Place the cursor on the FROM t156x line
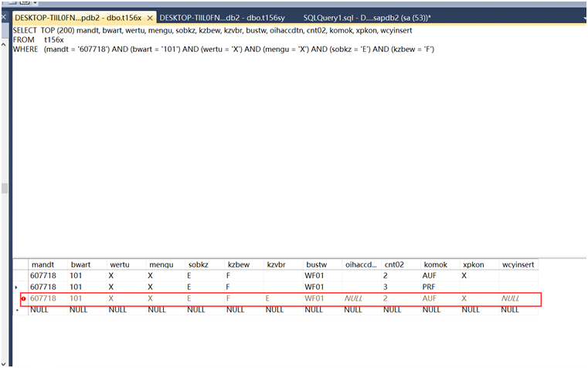 point(39,39)
